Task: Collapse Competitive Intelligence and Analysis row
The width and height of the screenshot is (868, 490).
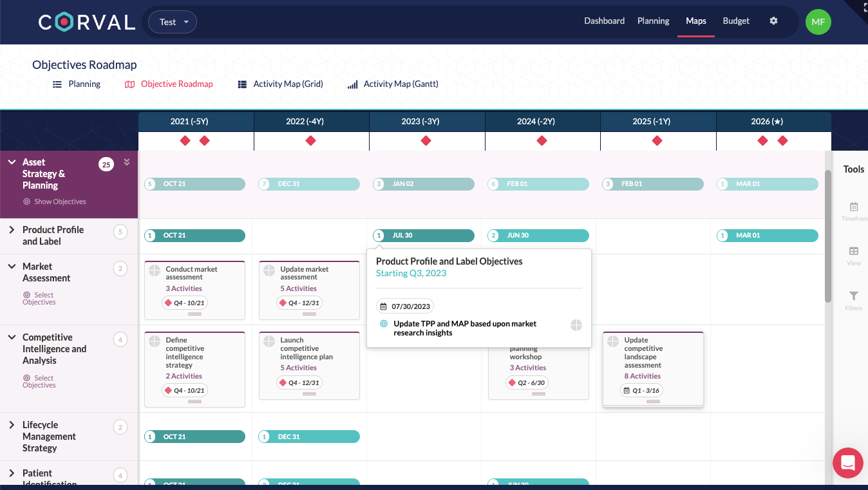Action: [12, 337]
